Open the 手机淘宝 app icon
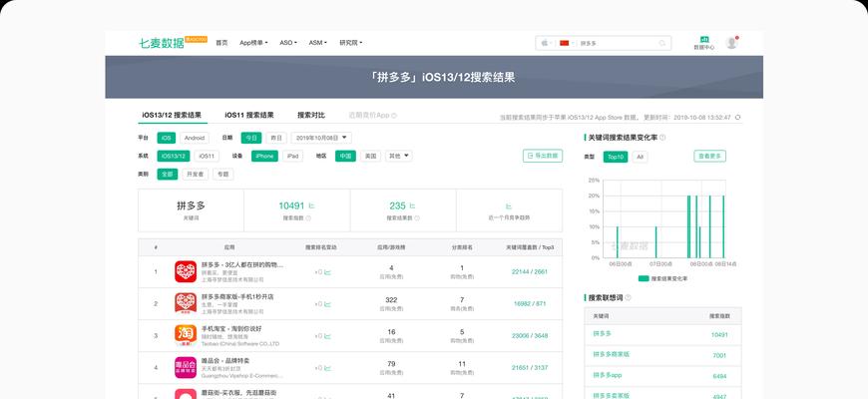 click(186, 336)
